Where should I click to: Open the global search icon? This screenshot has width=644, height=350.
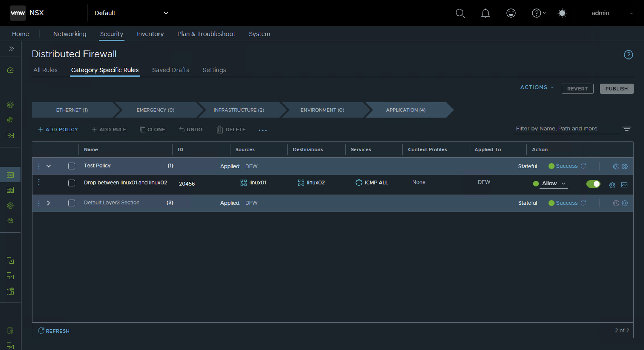(x=460, y=13)
